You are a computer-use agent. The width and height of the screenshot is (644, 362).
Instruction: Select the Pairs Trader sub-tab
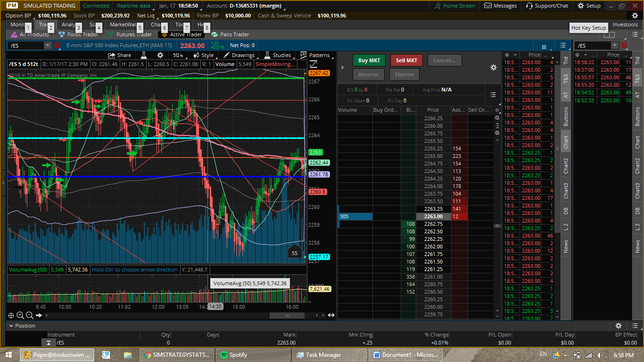tap(230, 34)
